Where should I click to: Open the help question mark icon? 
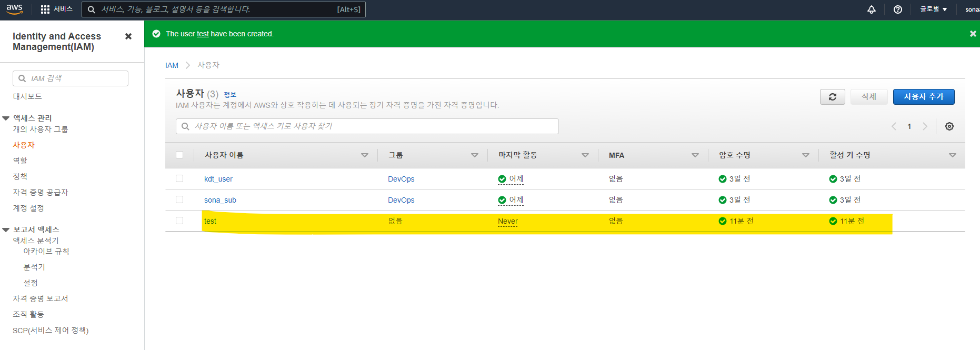coord(898,9)
